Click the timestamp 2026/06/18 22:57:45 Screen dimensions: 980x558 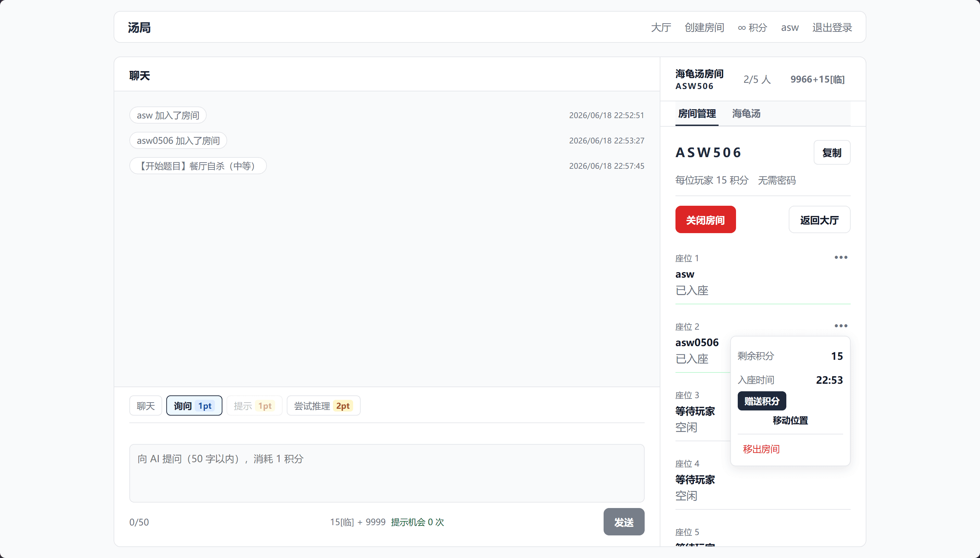[x=606, y=166]
